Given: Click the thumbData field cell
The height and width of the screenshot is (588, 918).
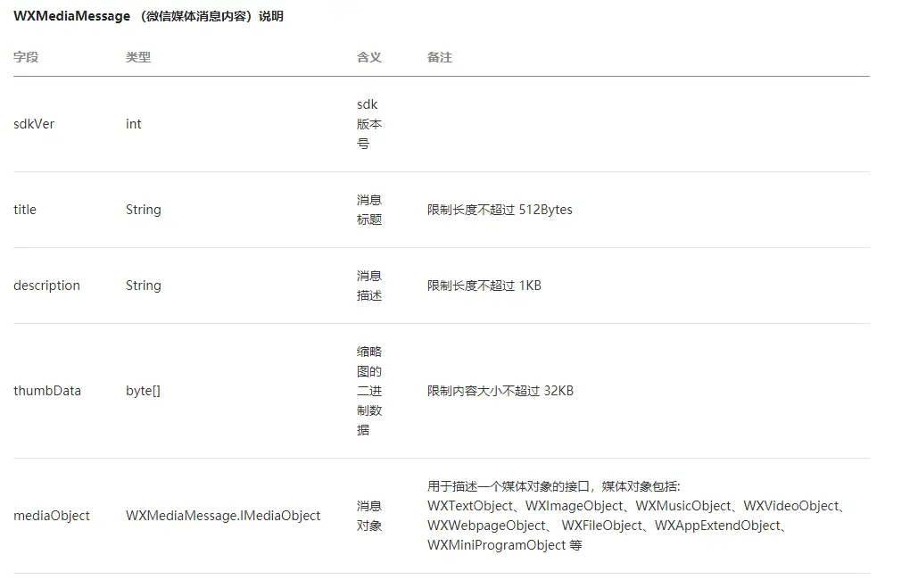Looking at the screenshot, I should 47,391.
